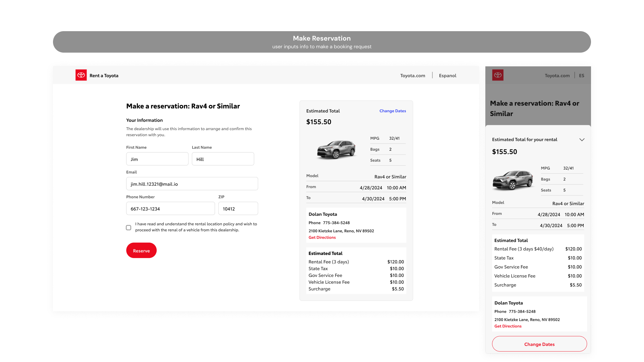Image resolution: width=644 pixels, height=362 pixels.
Task: Click the $155.50 total in mobile panel
Action: point(504,152)
